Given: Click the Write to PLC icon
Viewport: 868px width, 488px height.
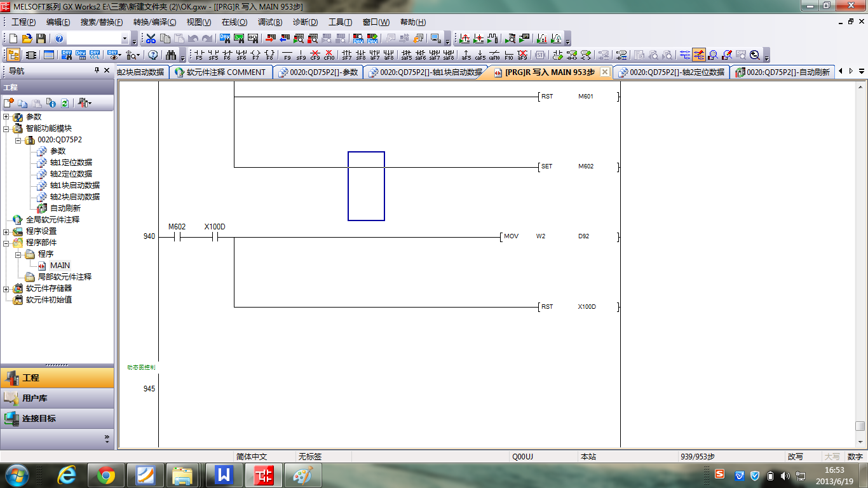Looking at the screenshot, I should 270,39.
